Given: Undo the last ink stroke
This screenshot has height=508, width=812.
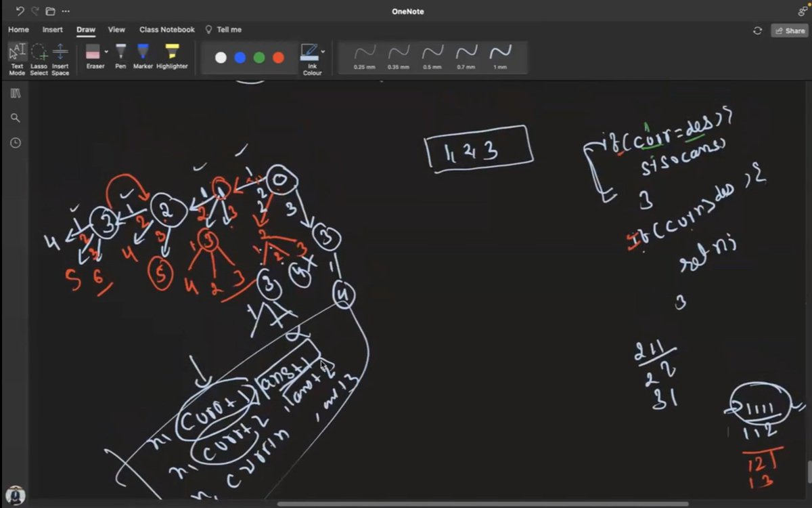Looking at the screenshot, I should (20, 11).
